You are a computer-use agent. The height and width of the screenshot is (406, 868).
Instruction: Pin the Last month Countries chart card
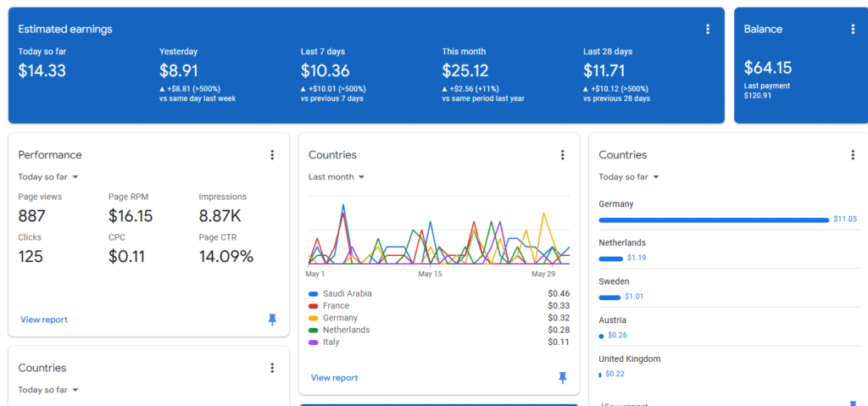[563, 378]
